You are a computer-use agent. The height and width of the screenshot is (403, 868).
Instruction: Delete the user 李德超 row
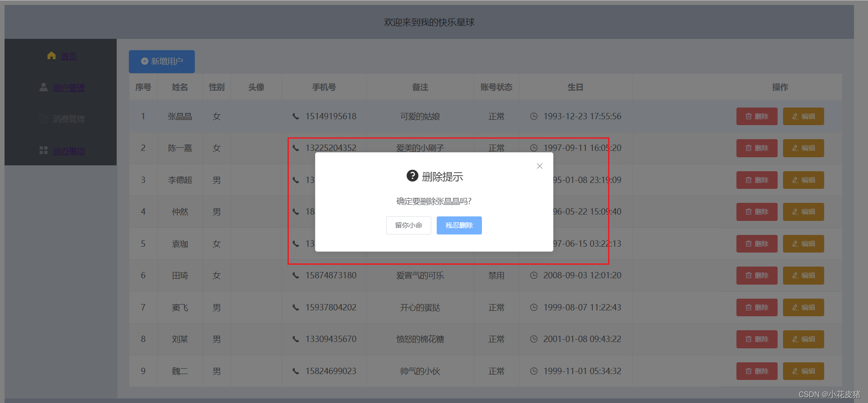pyautogui.click(x=757, y=180)
